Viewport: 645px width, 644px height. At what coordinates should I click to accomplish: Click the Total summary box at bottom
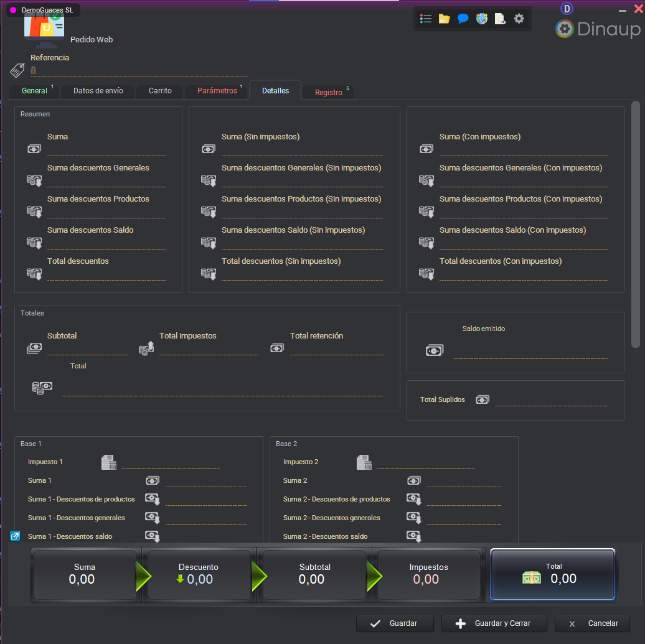pyautogui.click(x=552, y=574)
